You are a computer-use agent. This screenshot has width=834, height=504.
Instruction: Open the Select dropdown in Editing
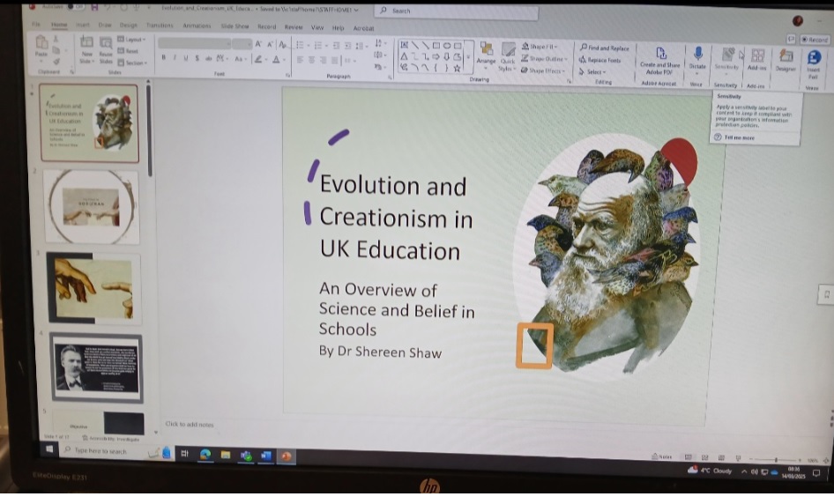point(593,71)
